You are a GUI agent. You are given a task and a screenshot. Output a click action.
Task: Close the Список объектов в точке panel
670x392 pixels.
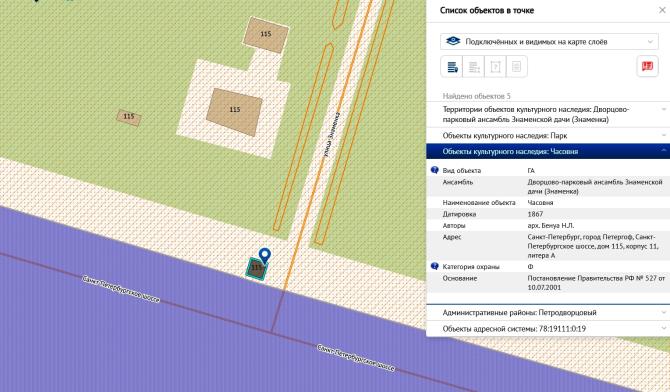click(662, 10)
